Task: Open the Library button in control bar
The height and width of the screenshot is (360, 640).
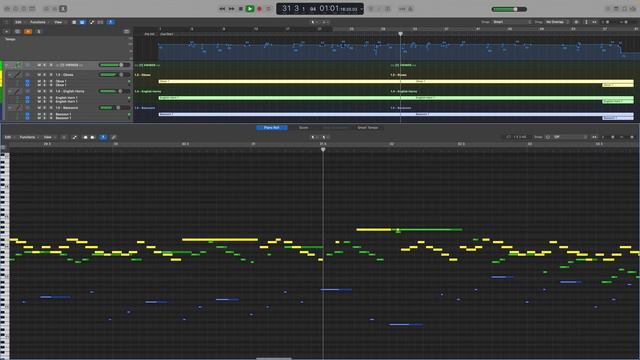Action: (7, 9)
